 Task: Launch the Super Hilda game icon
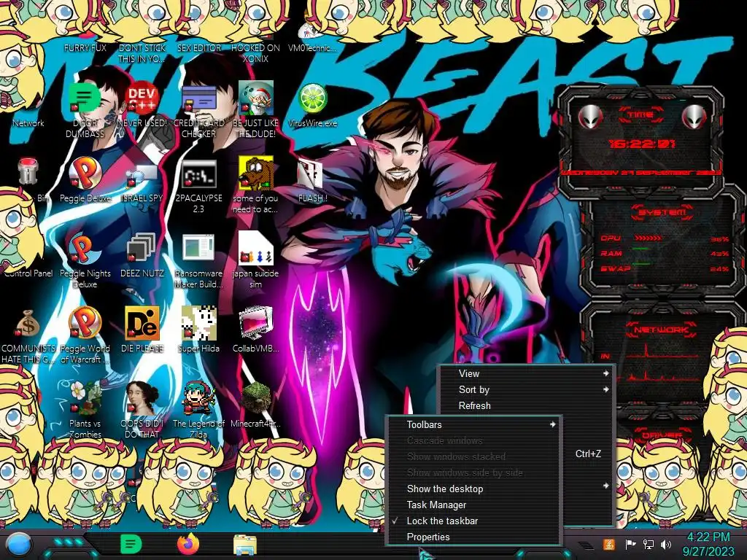point(198,324)
